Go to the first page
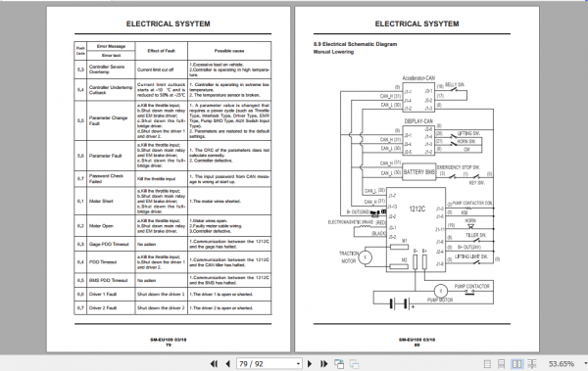This screenshot has width=588, height=371. tap(214, 364)
